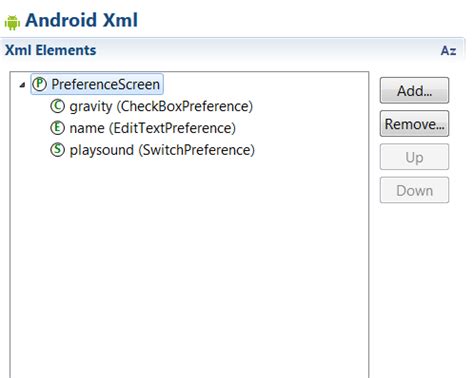Click the Down button

tap(414, 190)
